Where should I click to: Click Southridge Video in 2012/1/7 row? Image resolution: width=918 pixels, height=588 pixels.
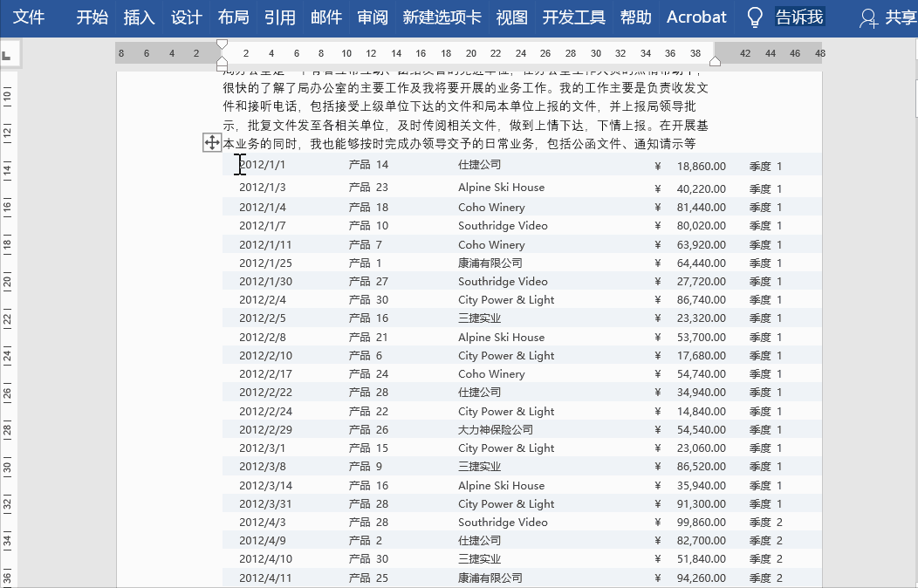[503, 225]
